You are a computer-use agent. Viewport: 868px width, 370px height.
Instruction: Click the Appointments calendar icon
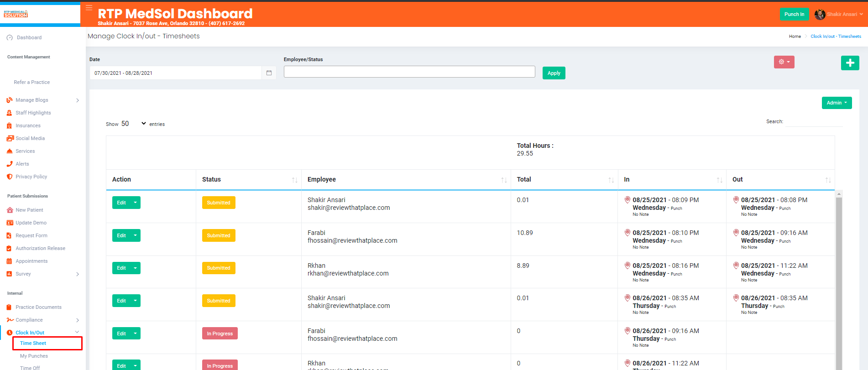(9, 261)
